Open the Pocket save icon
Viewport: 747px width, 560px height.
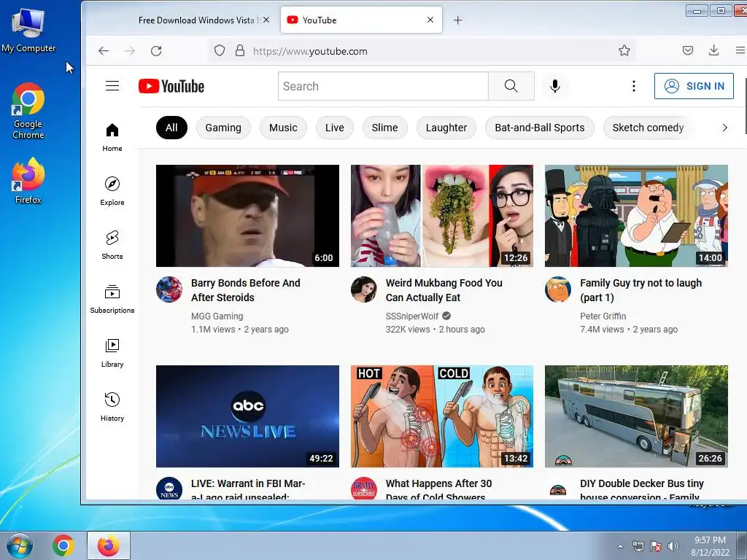[x=687, y=50]
